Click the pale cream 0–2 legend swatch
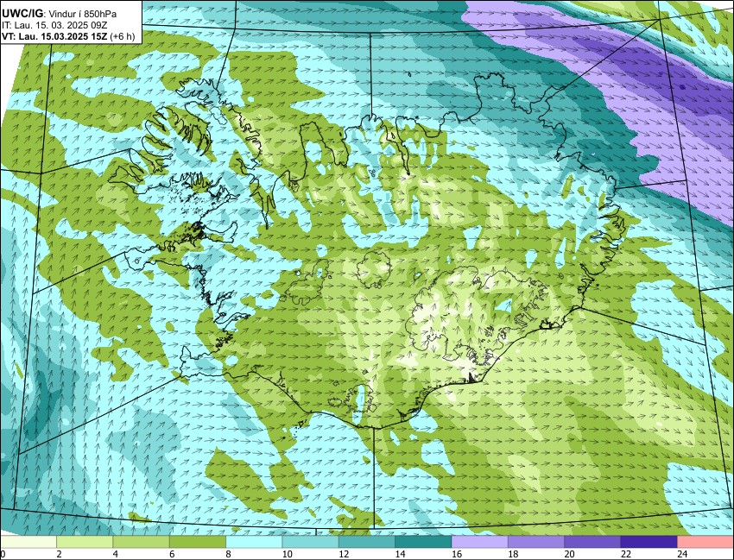 tap(28, 542)
